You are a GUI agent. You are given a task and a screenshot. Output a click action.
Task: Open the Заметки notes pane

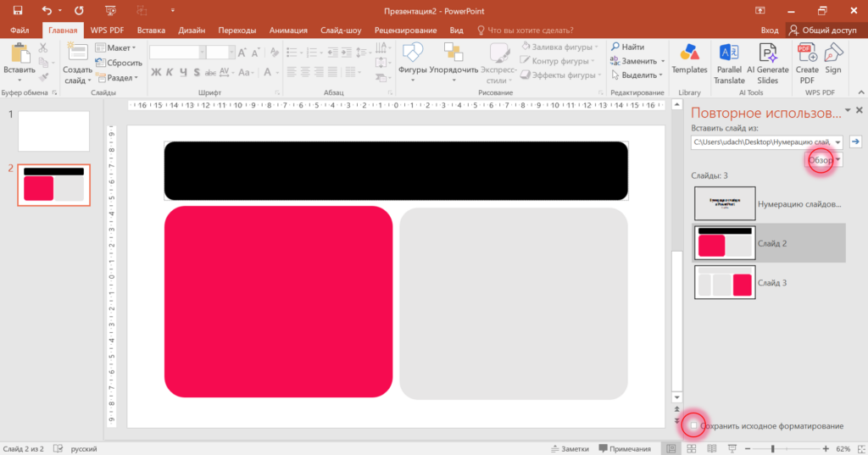[x=570, y=449]
